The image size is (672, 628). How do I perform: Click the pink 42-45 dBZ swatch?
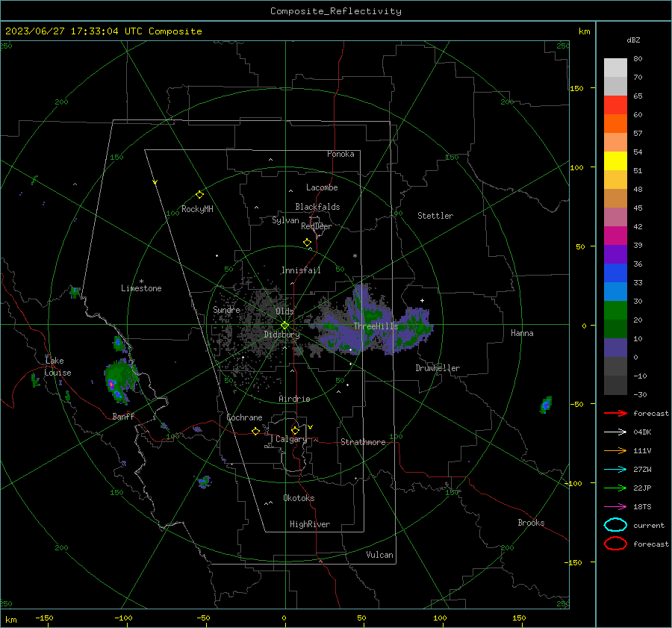(615, 217)
